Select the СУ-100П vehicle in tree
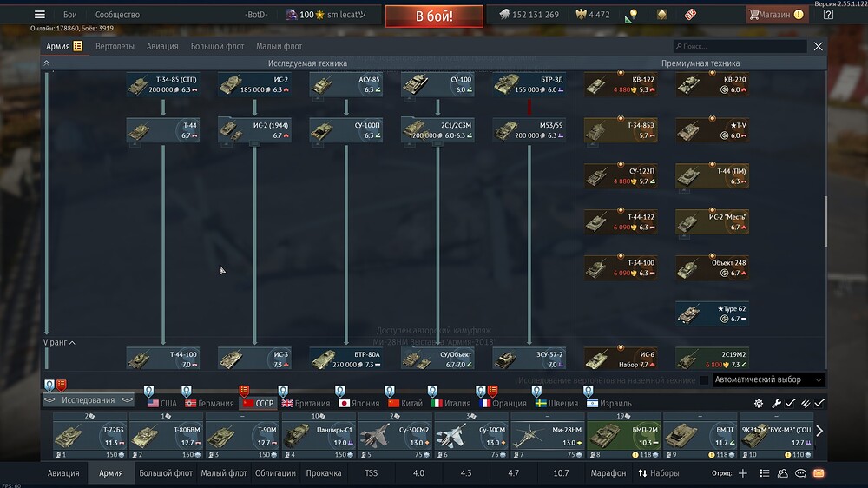This screenshot has width=868, height=488. [346, 130]
